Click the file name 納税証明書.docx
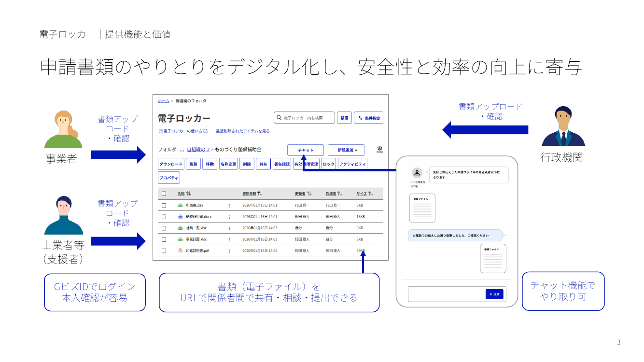Screen dimensions: 644x362 point(199,217)
